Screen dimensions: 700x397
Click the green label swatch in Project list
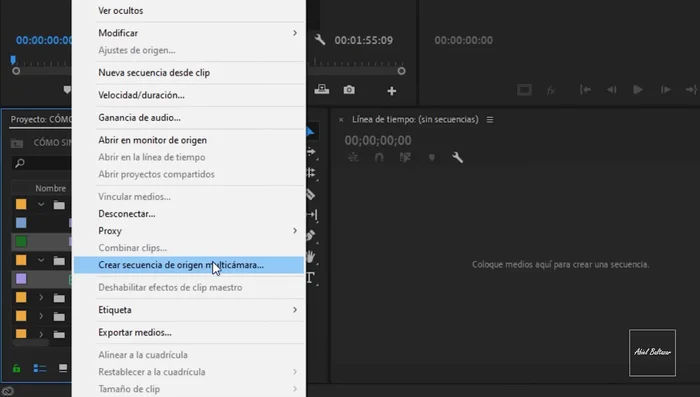21,242
